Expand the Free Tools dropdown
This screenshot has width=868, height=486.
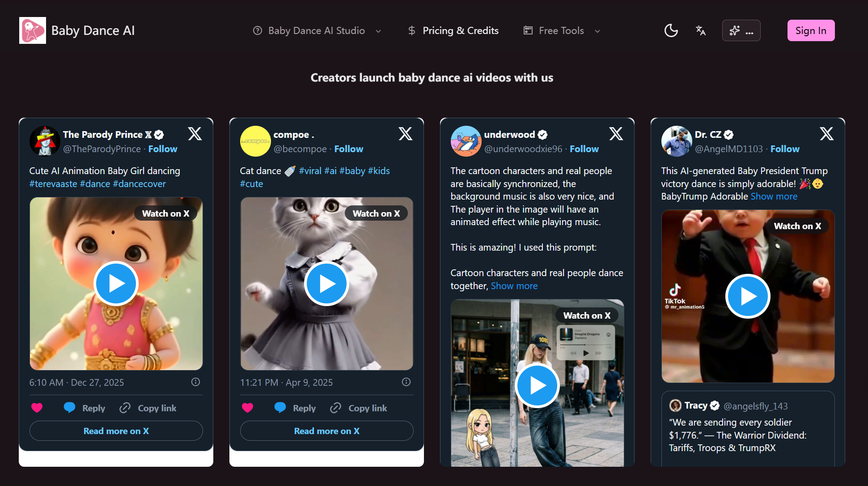pyautogui.click(x=598, y=31)
